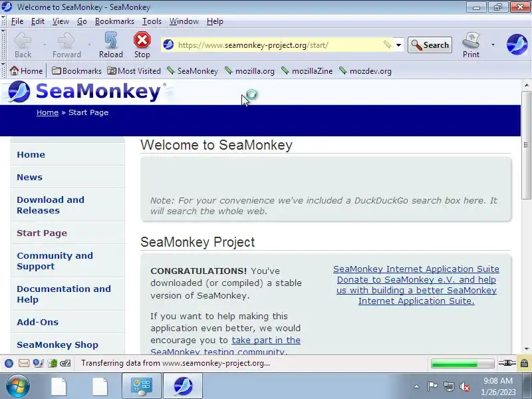Open Mail & Newsgroups from status bar

click(24, 363)
